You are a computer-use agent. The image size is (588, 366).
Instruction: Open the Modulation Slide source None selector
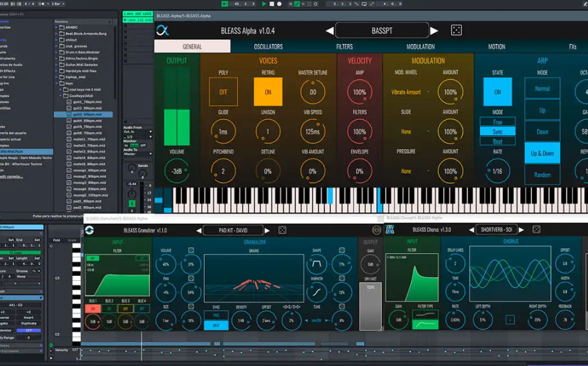(406, 131)
